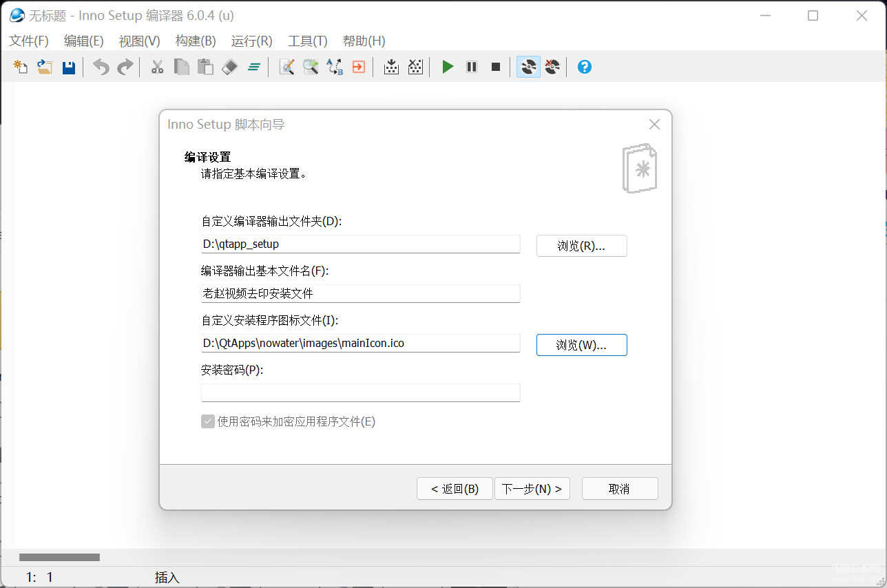
Task: Paste with the clipboard icon
Action: [x=205, y=67]
